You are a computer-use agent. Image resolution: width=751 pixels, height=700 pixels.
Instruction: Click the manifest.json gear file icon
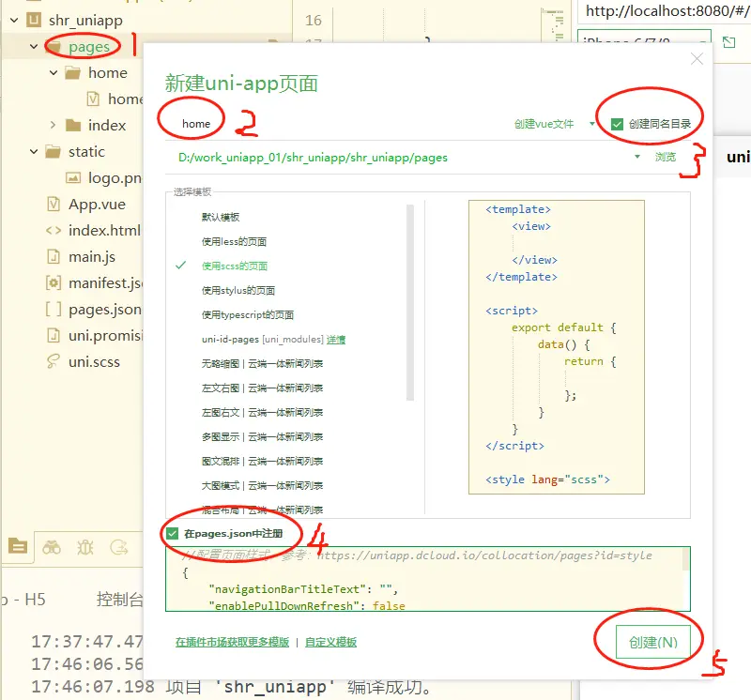(x=54, y=283)
